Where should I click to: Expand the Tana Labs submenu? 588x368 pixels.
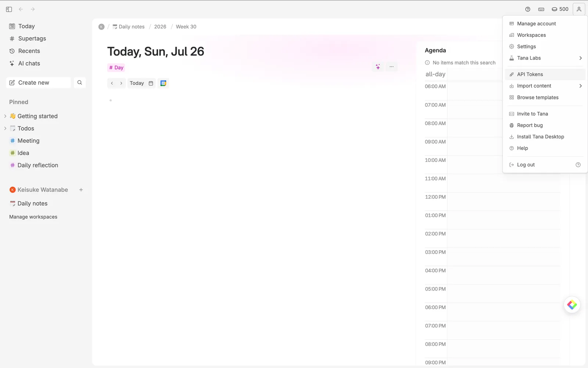[545, 58]
